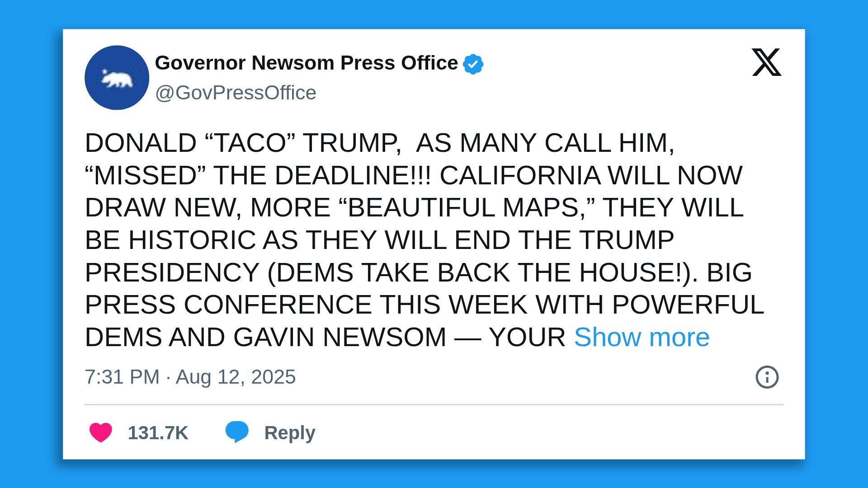Screen dimensions: 868x488
Task: Open the X logo link
Action: [x=767, y=62]
